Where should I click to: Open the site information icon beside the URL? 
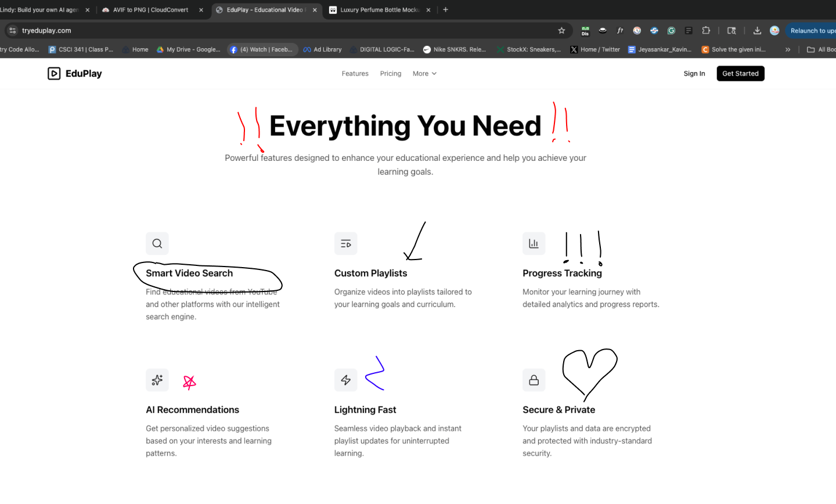[x=13, y=30]
